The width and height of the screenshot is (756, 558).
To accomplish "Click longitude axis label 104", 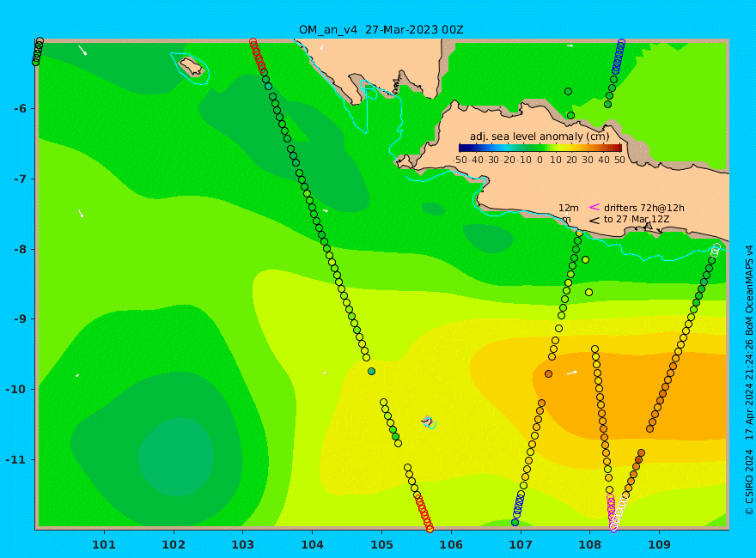I will [313, 545].
